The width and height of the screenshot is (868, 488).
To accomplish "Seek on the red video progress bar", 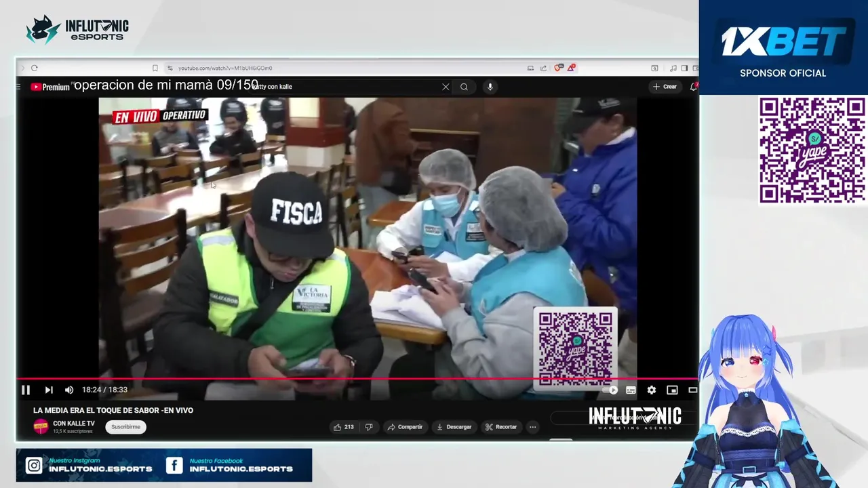I will (x=357, y=379).
